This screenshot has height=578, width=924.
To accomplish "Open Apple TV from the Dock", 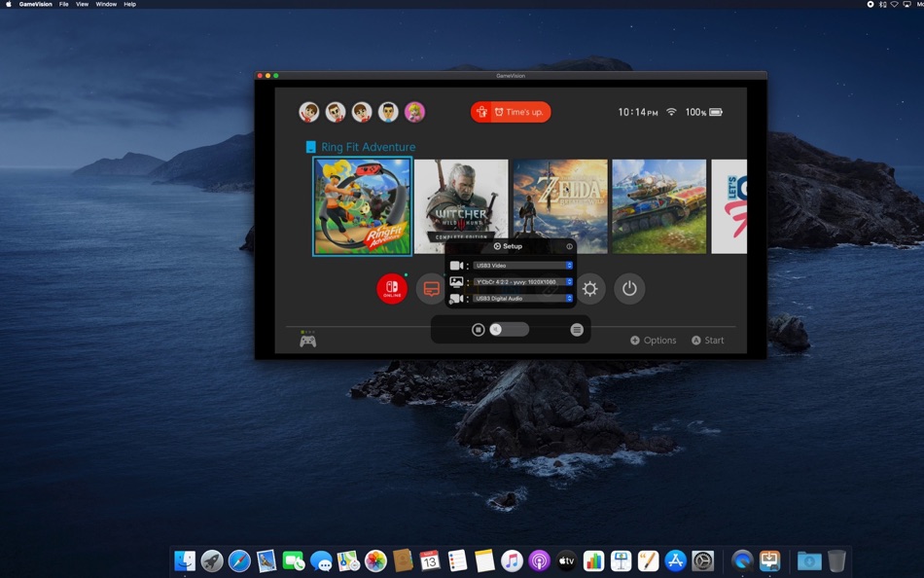I will coord(566,560).
